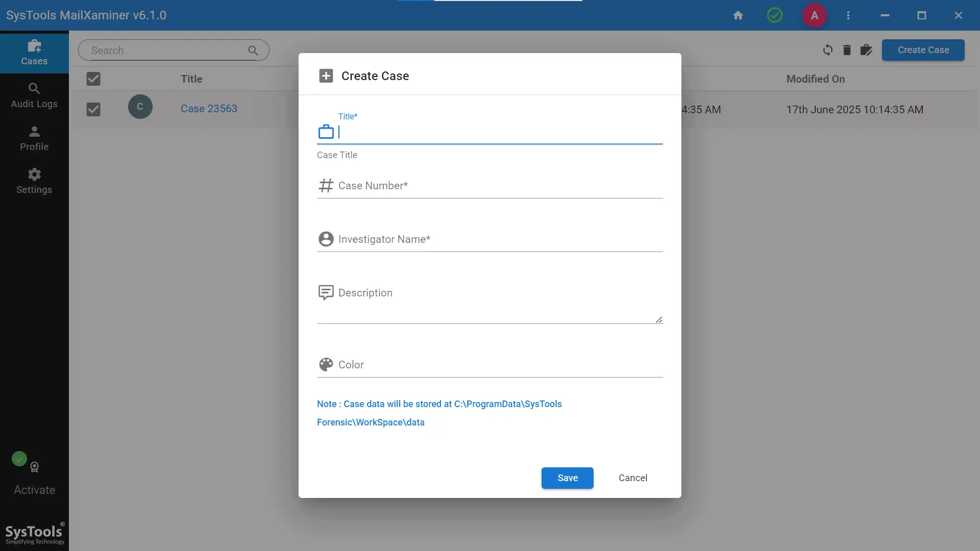Open the user avatar 'A' menu
Image resolution: width=980 pixels, height=551 pixels.
(x=815, y=15)
